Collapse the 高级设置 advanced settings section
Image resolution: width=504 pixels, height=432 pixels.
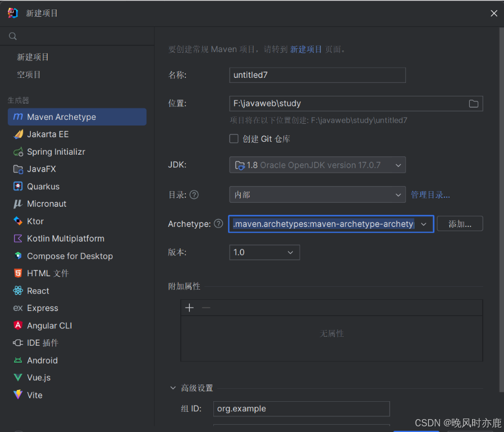173,388
